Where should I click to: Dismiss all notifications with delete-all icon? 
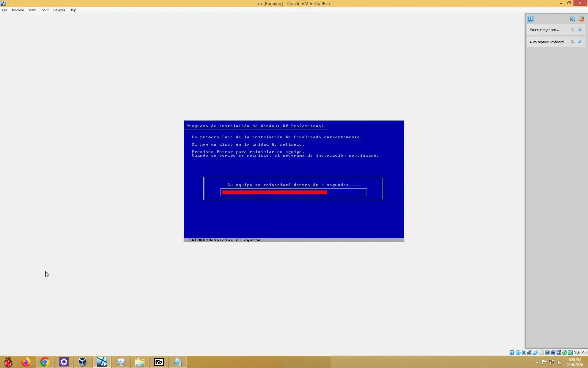581,19
